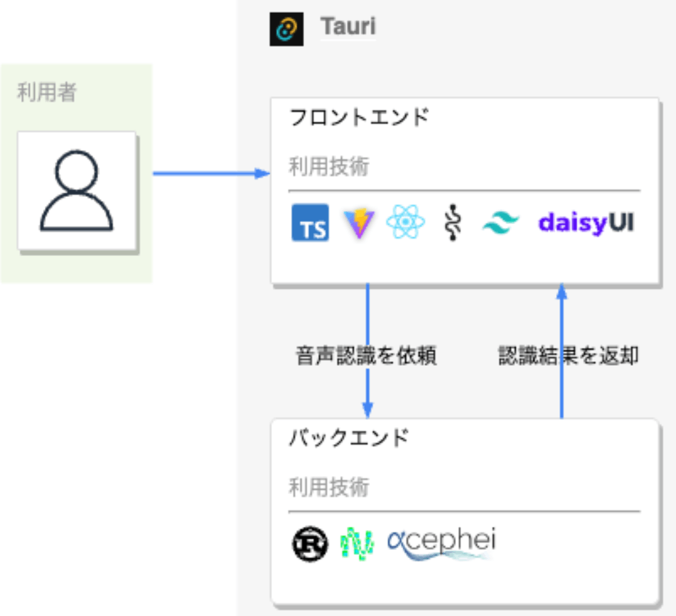The image size is (676, 616).
Task: Click the divider line under 利用技術
Action: point(465,190)
